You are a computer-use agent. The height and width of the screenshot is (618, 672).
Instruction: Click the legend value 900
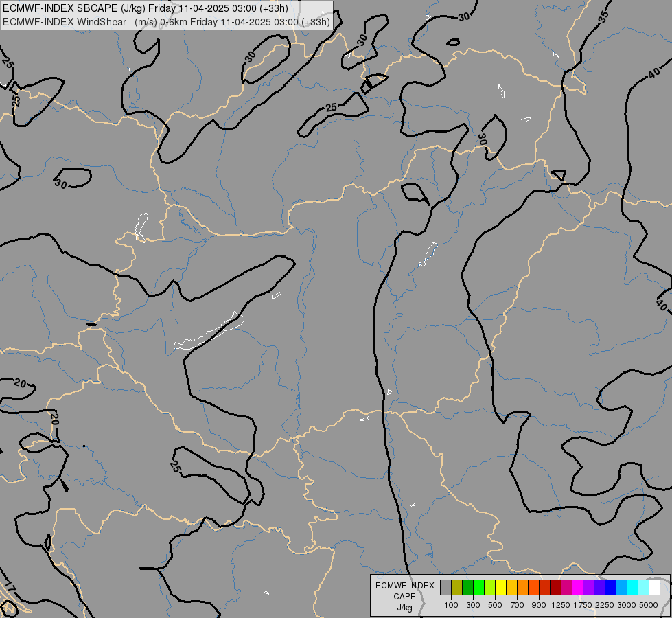coord(539,605)
